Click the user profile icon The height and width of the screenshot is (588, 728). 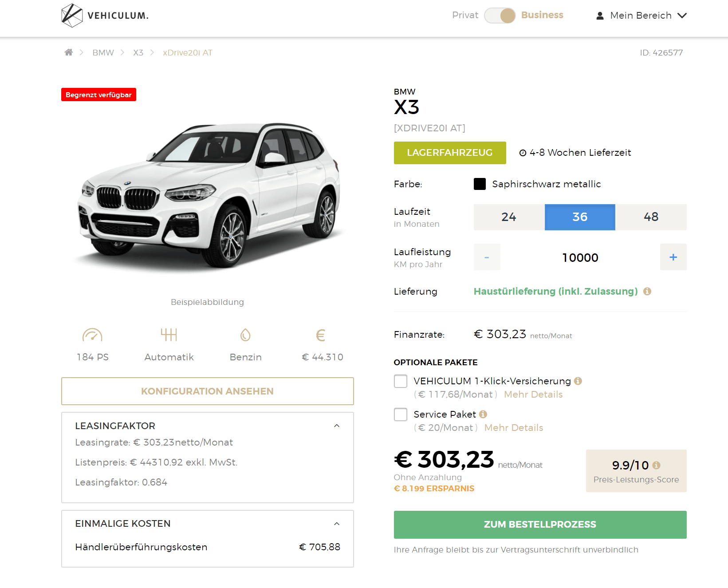(x=600, y=16)
